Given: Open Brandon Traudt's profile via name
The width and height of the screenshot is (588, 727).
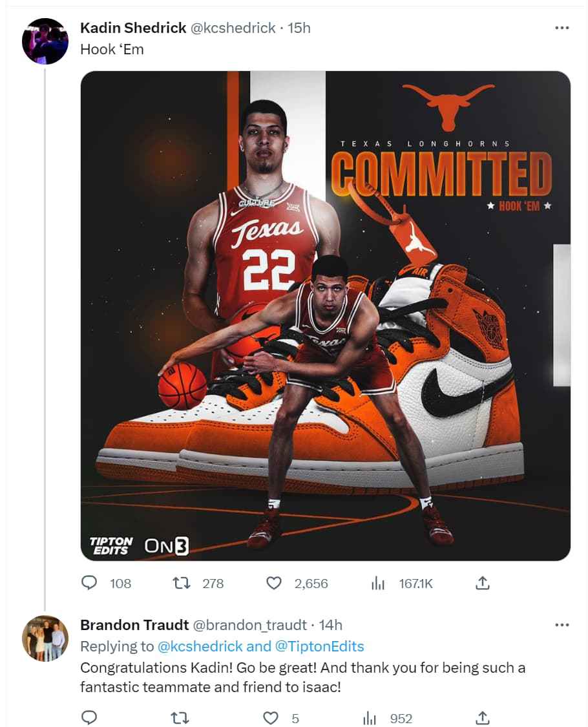Looking at the screenshot, I should pos(134,625).
